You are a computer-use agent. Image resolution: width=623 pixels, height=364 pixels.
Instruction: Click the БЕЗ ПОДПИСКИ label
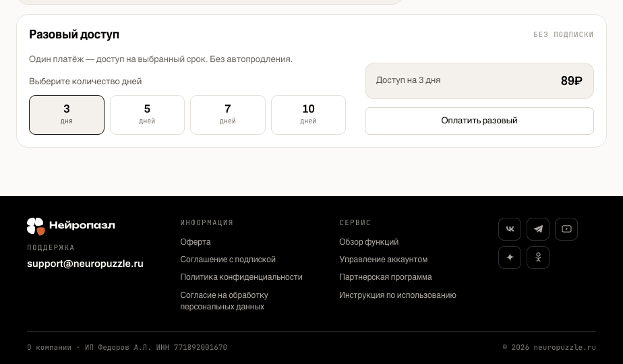pyautogui.click(x=564, y=34)
